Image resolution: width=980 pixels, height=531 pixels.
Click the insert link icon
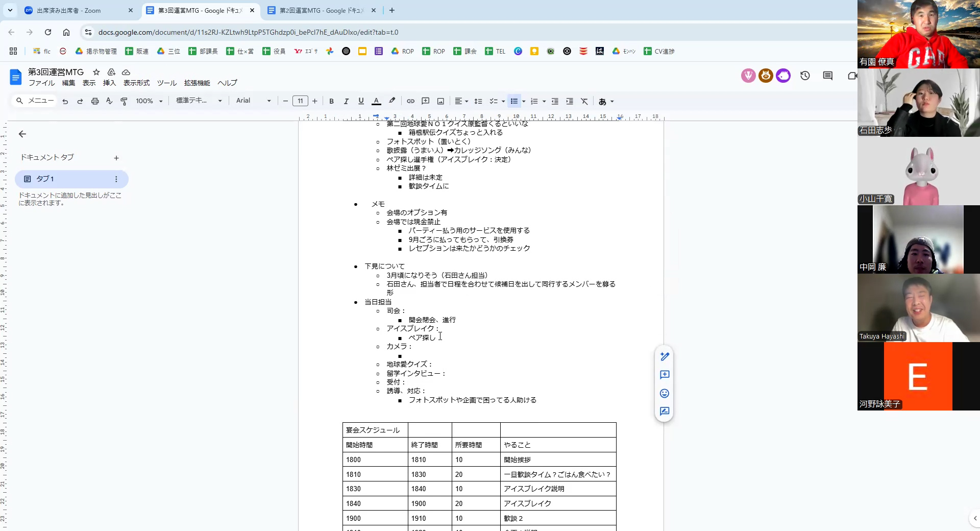410,101
